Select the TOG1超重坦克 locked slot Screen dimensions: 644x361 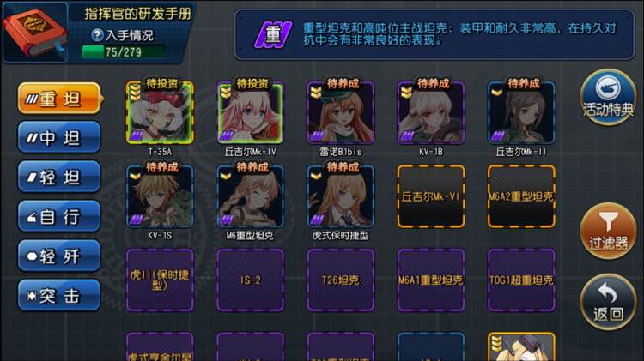coord(521,280)
